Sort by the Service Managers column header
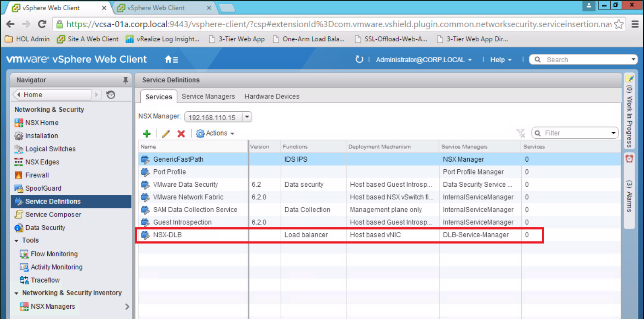The image size is (644, 319). coord(480,147)
